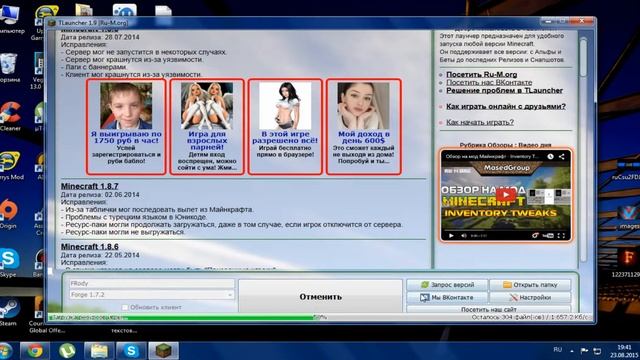Click the Minecraft 1.8.7 heading link
This screenshot has width=640, height=360.
click(89, 186)
